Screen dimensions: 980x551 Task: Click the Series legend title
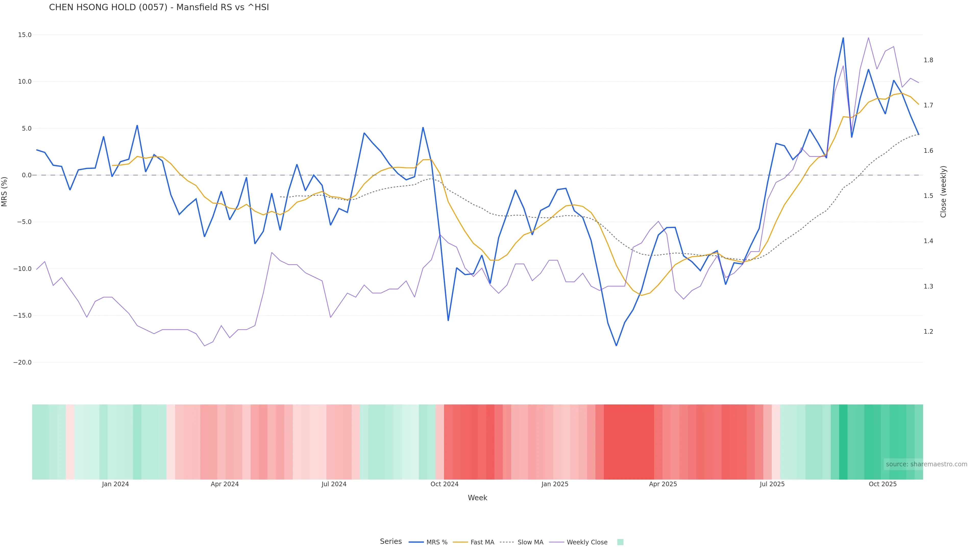[x=391, y=542]
